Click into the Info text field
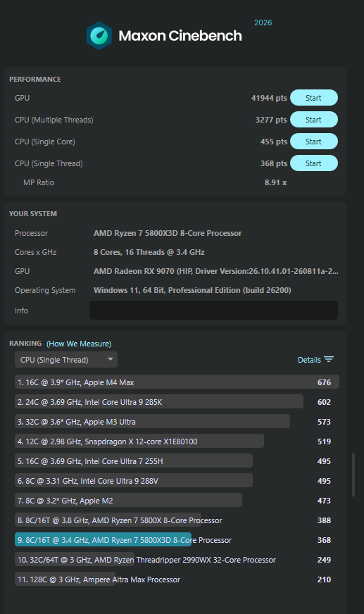 (213, 310)
